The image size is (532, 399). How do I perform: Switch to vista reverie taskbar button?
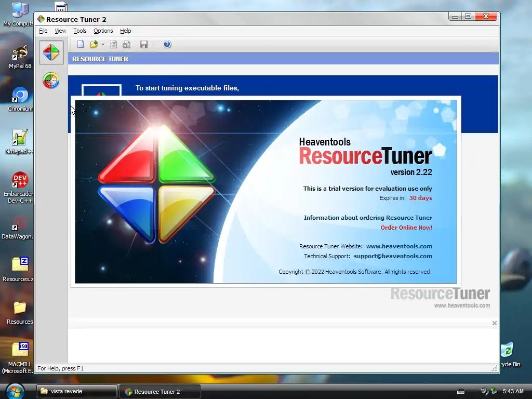pyautogui.click(x=77, y=391)
